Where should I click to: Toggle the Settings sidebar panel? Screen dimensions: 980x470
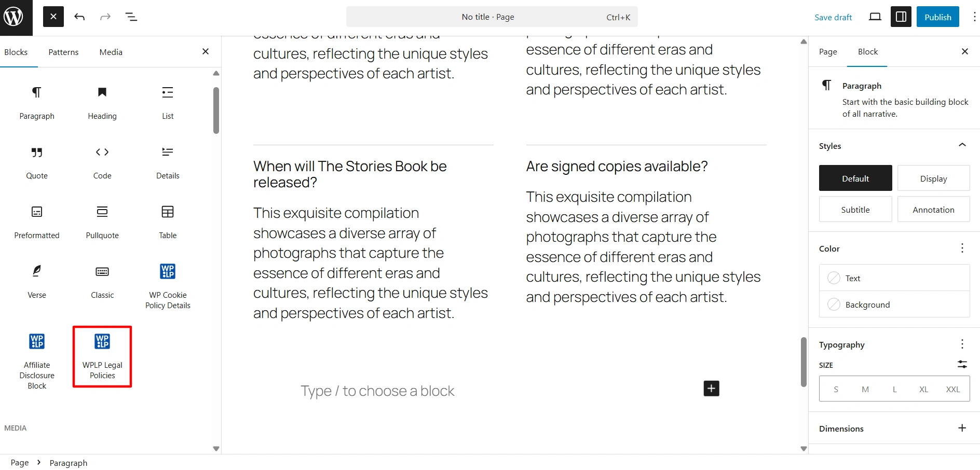[x=901, y=17]
